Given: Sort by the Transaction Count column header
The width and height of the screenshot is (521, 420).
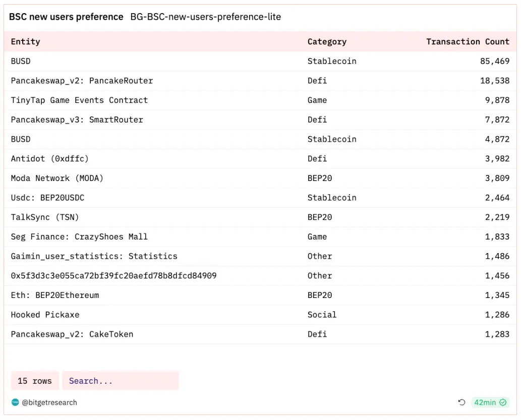Looking at the screenshot, I should [468, 42].
